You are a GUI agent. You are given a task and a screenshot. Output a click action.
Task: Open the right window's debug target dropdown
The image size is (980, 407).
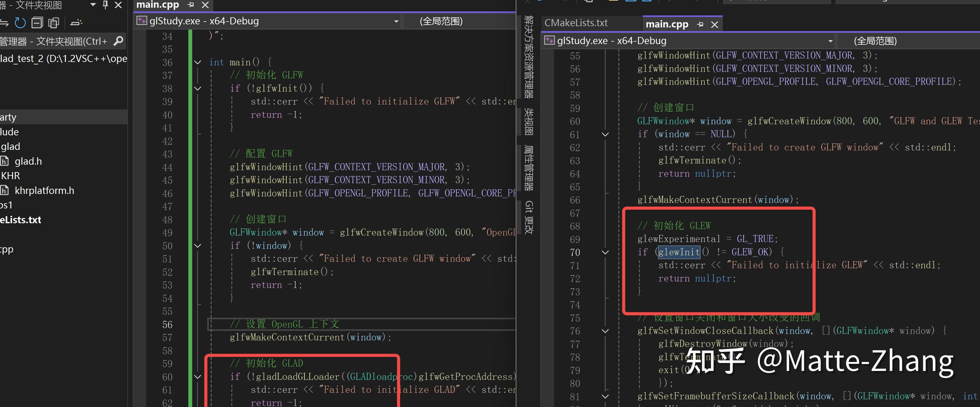coord(830,41)
